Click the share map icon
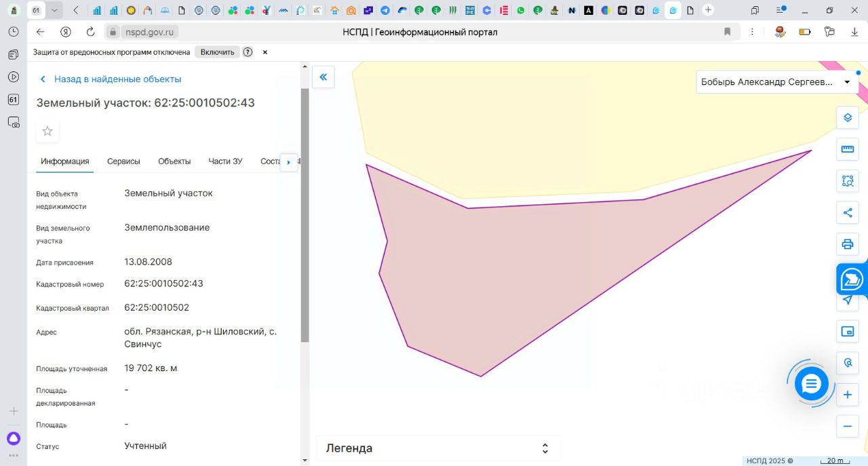868x466 pixels. (847, 212)
